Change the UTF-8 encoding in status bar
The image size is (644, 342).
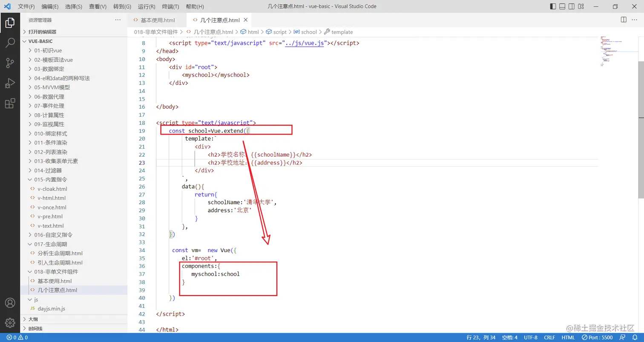(531, 338)
